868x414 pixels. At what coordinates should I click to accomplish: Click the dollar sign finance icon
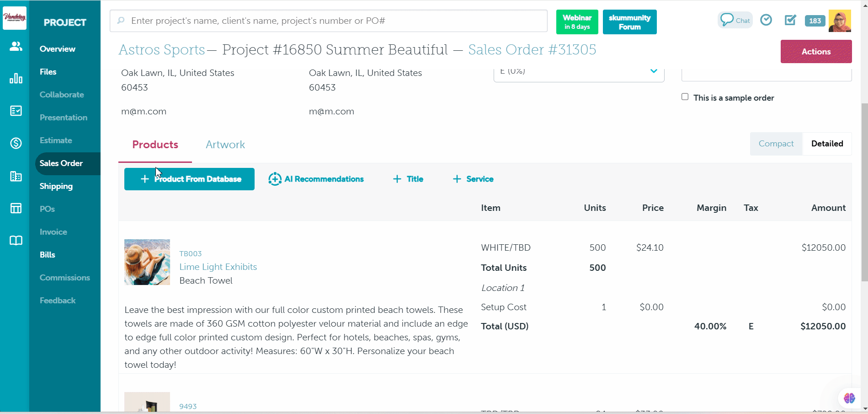coord(16,144)
